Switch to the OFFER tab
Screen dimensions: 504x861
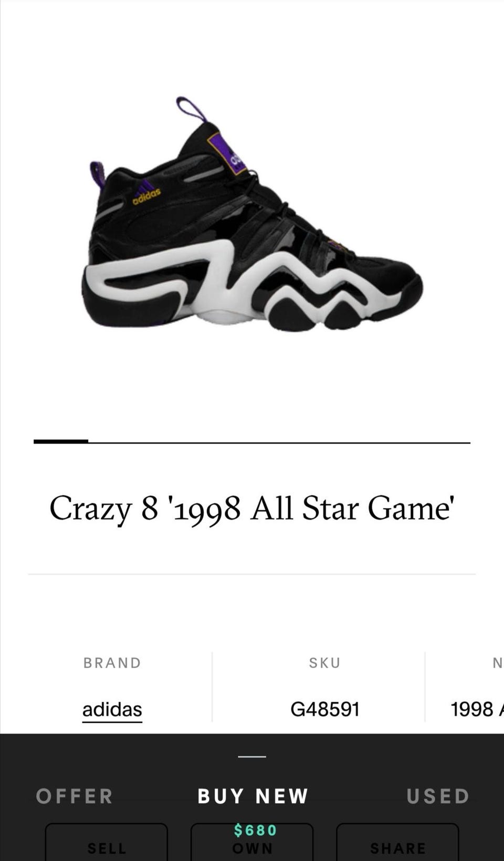[75, 796]
